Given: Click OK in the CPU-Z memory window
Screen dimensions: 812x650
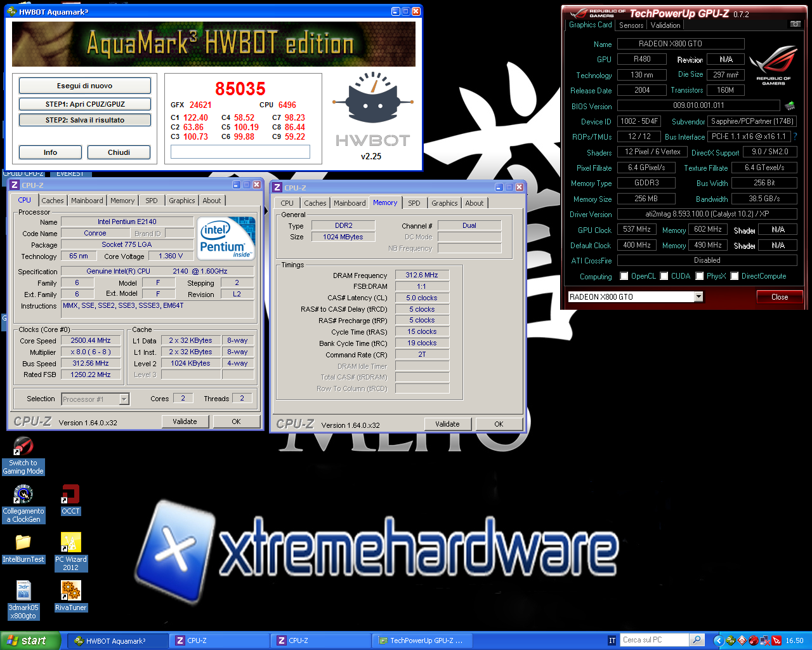Looking at the screenshot, I should click(499, 424).
